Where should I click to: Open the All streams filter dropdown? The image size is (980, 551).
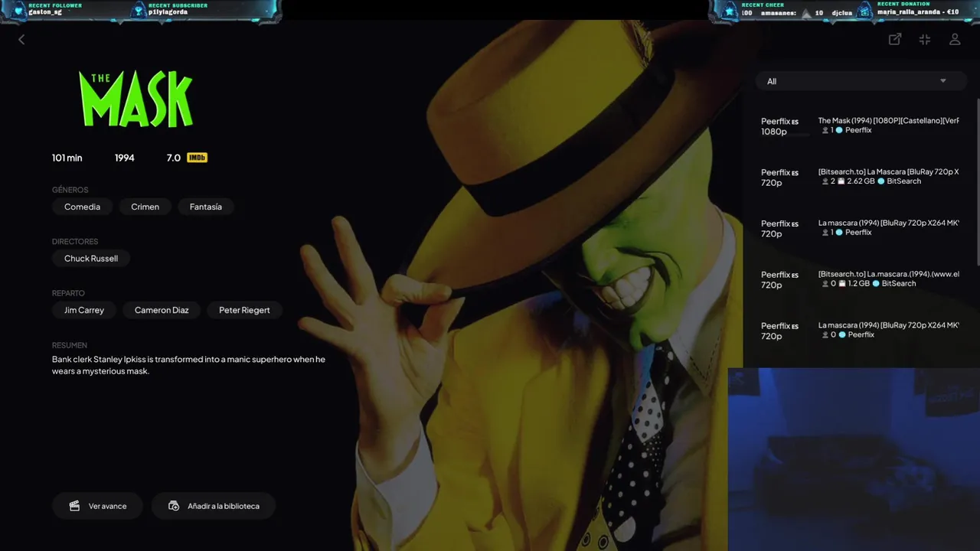point(861,81)
